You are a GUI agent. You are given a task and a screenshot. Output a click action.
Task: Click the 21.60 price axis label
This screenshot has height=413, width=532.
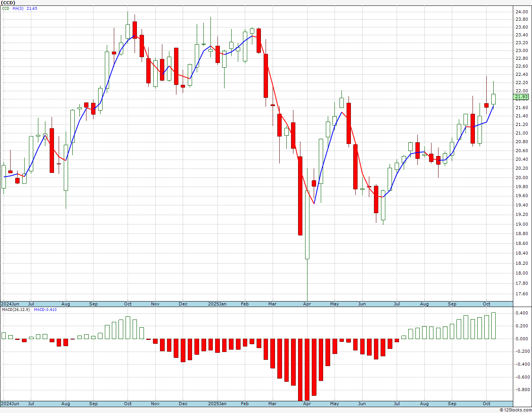pos(521,108)
